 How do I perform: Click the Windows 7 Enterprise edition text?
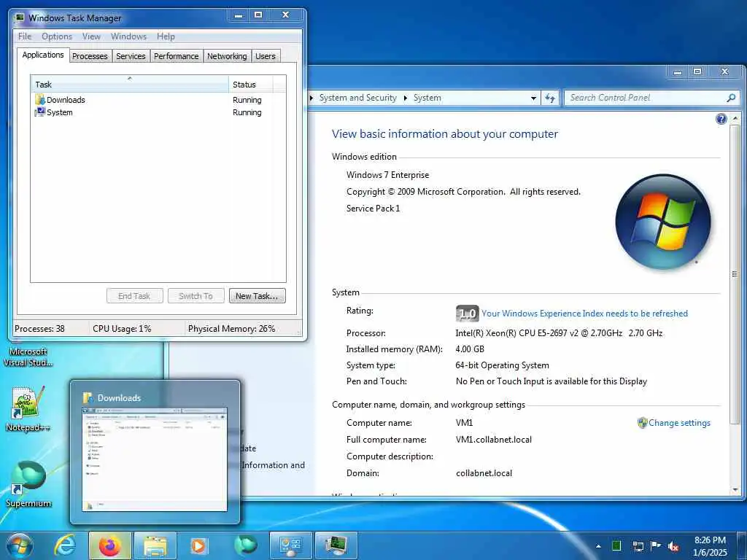pyautogui.click(x=388, y=175)
